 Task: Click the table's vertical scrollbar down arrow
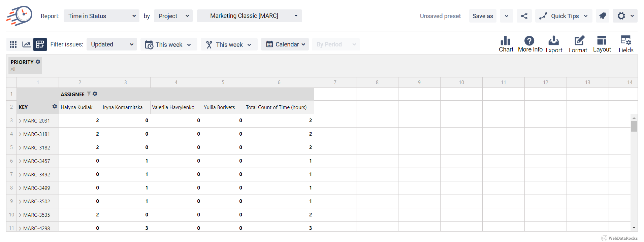point(634,228)
